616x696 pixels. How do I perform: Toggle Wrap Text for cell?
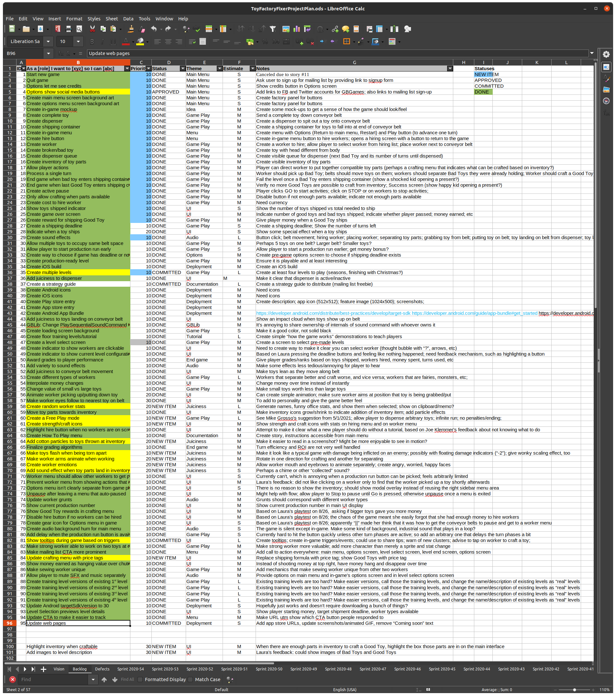192,41
